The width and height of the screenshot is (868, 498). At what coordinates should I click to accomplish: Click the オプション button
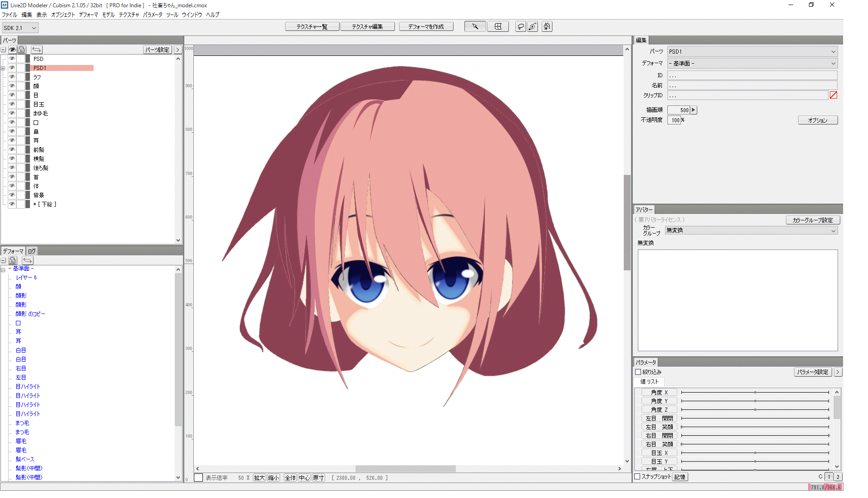click(x=818, y=120)
